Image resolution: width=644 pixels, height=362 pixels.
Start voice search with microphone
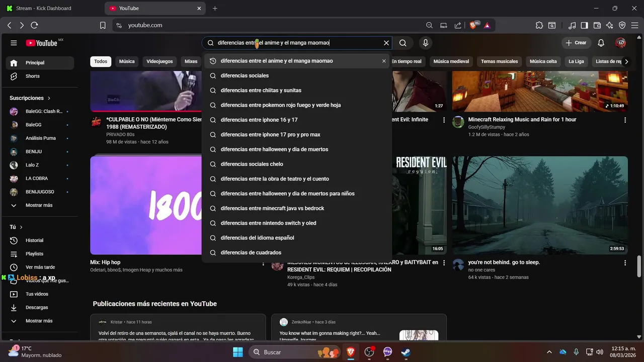[426, 43]
